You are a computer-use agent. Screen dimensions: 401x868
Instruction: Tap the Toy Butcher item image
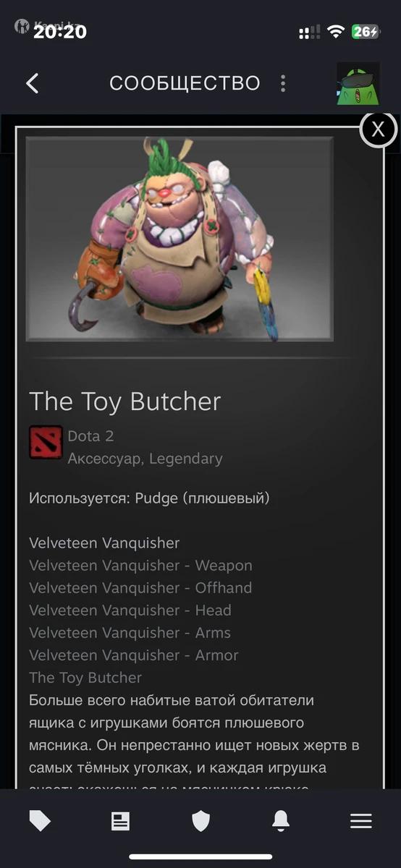[180, 239]
